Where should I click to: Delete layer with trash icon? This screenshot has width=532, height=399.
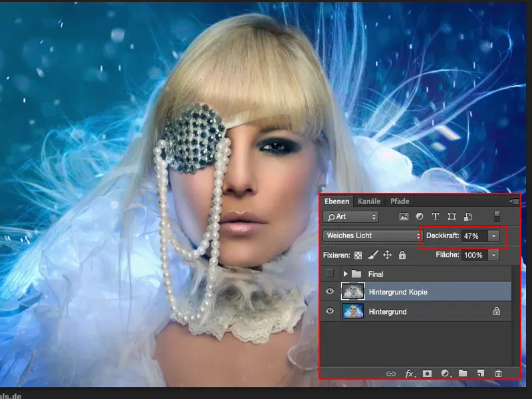coord(498,374)
